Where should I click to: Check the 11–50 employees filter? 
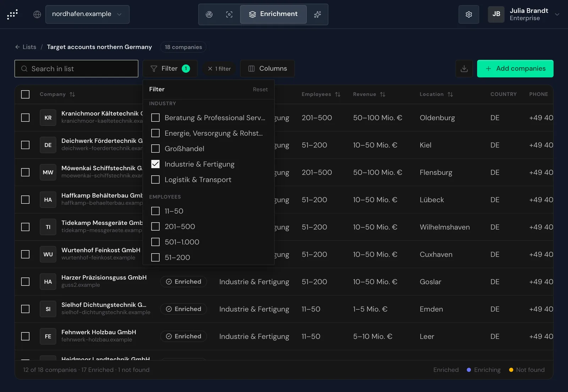point(155,211)
